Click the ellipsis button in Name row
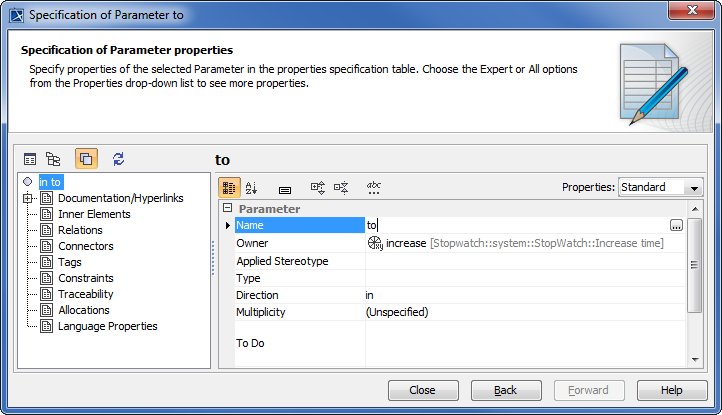 676,225
